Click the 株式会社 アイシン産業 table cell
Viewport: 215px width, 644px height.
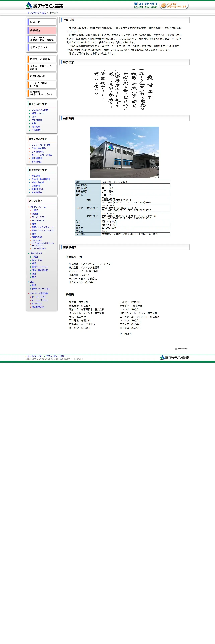tap(135, 182)
